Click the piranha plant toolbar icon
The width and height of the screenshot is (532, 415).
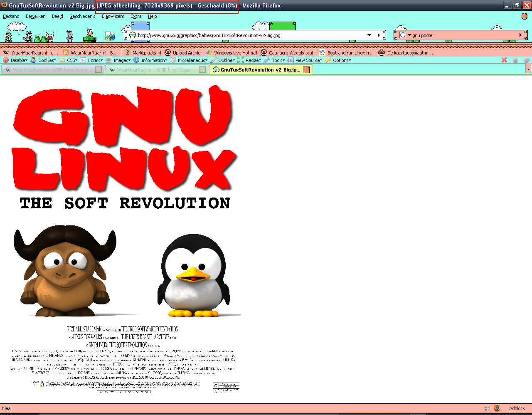point(89,37)
